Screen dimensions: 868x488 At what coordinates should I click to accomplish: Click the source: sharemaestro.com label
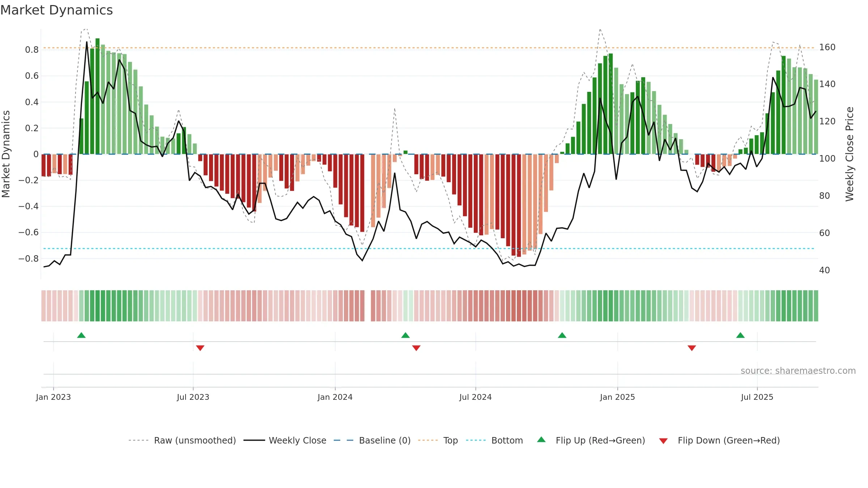coord(798,371)
